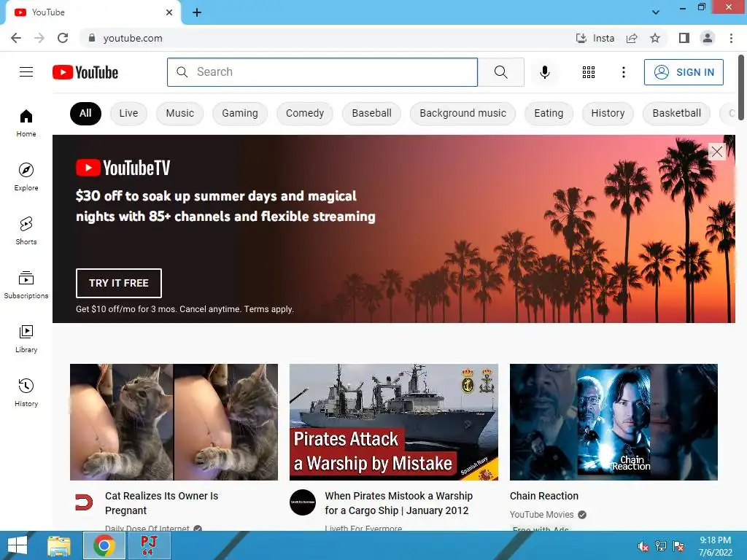Click the network tray icon

[x=661, y=546]
